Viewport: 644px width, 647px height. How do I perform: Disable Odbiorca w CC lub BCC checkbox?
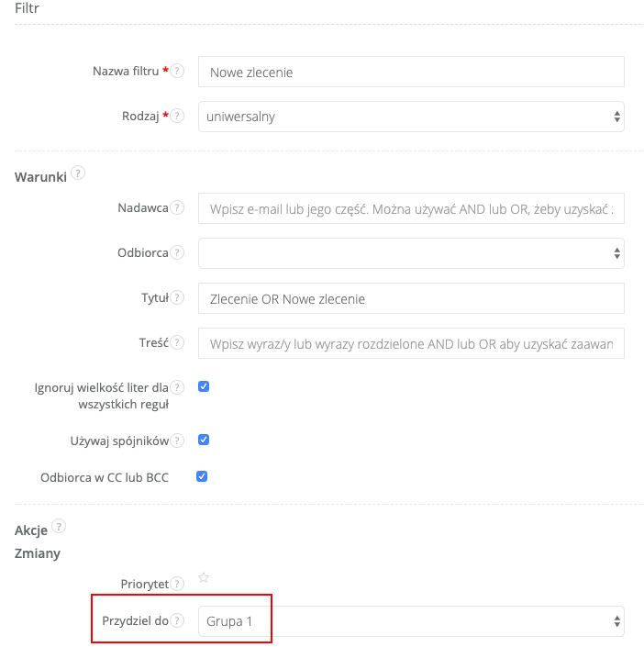tap(204, 476)
